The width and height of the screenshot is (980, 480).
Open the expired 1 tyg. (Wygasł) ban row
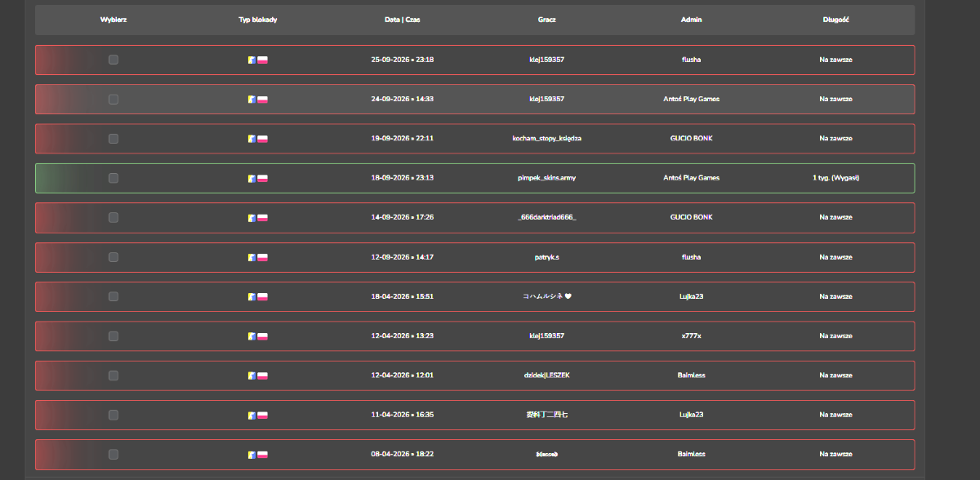474,178
